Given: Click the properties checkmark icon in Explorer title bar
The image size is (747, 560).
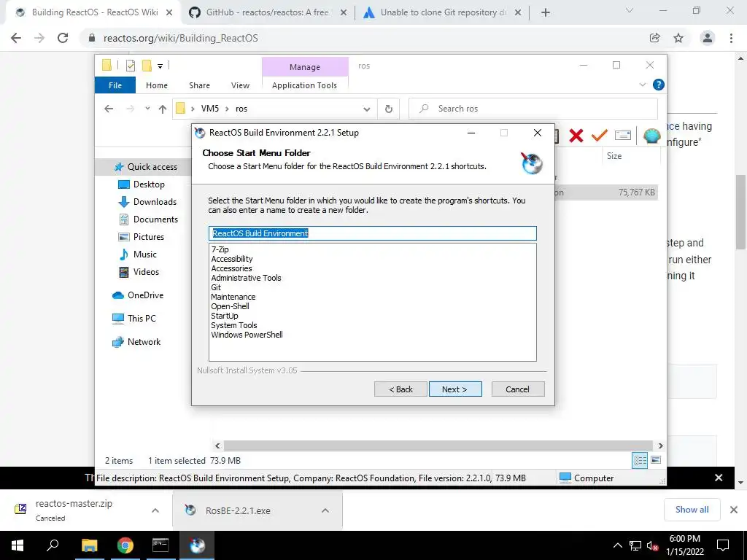Looking at the screenshot, I should point(130,66).
